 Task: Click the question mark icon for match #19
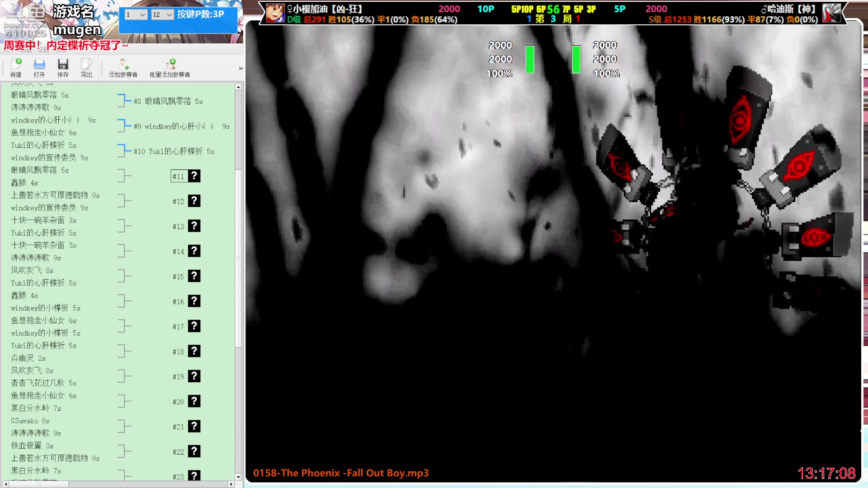[194, 376]
